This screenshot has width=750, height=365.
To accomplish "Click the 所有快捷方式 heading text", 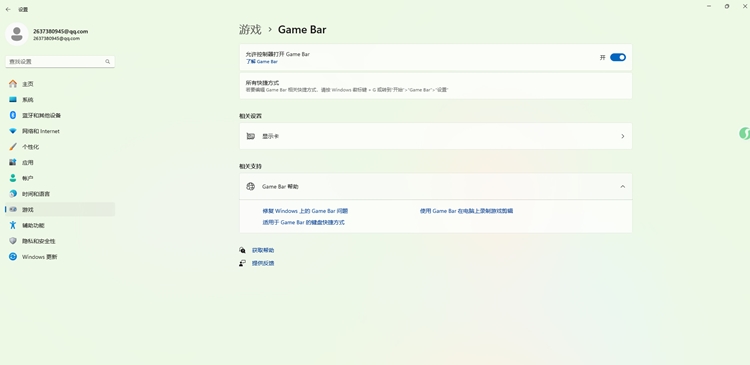I will (262, 83).
